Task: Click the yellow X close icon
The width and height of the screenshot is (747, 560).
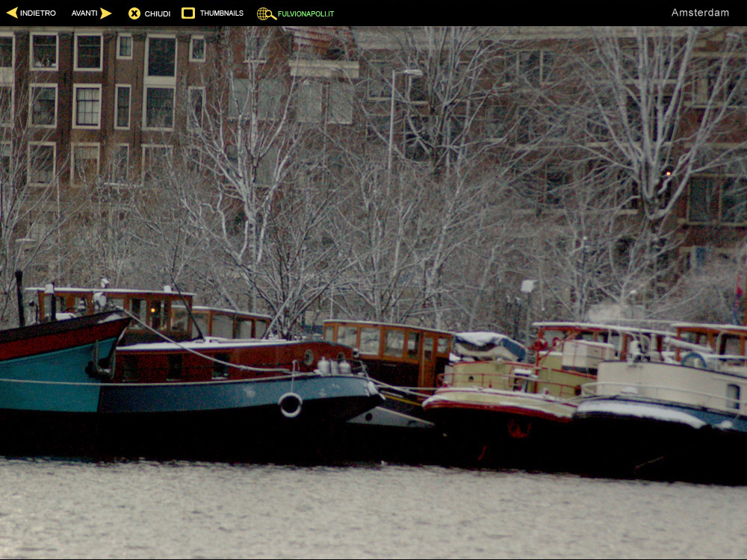Action: click(134, 13)
